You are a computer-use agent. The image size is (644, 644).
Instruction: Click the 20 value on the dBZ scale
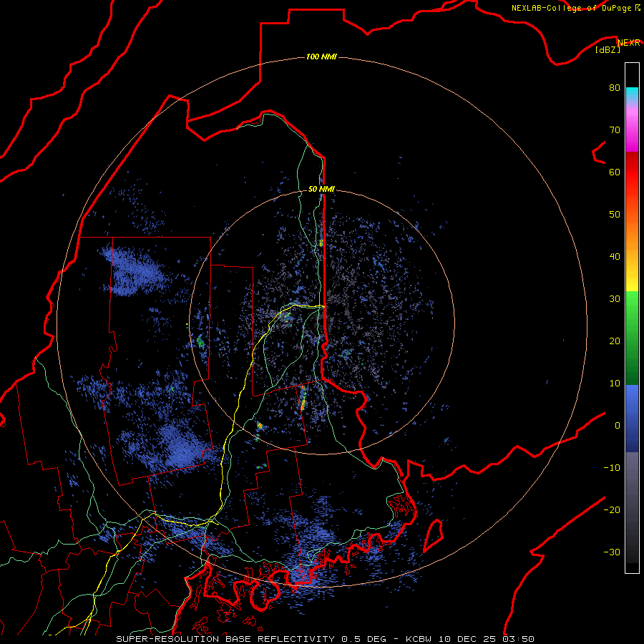(x=615, y=341)
